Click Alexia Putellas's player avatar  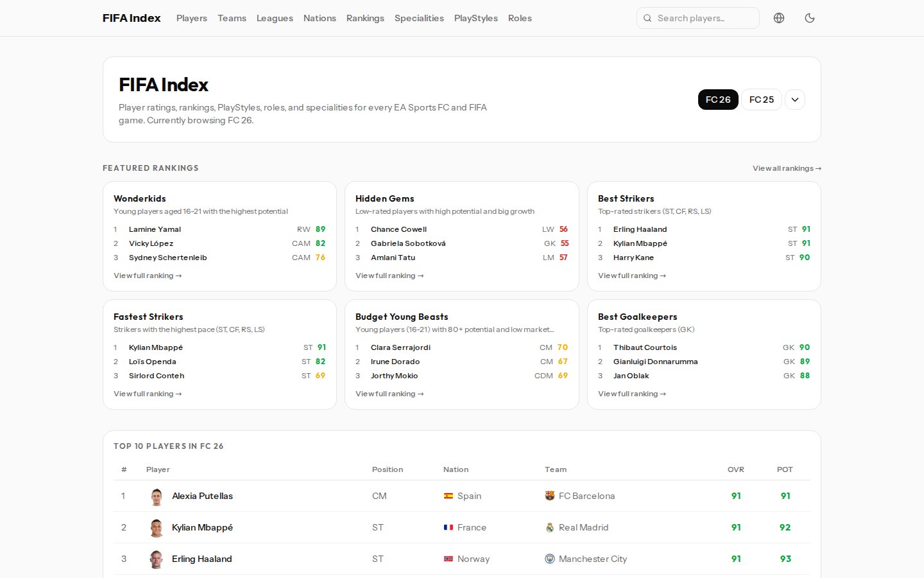point(157,496)
